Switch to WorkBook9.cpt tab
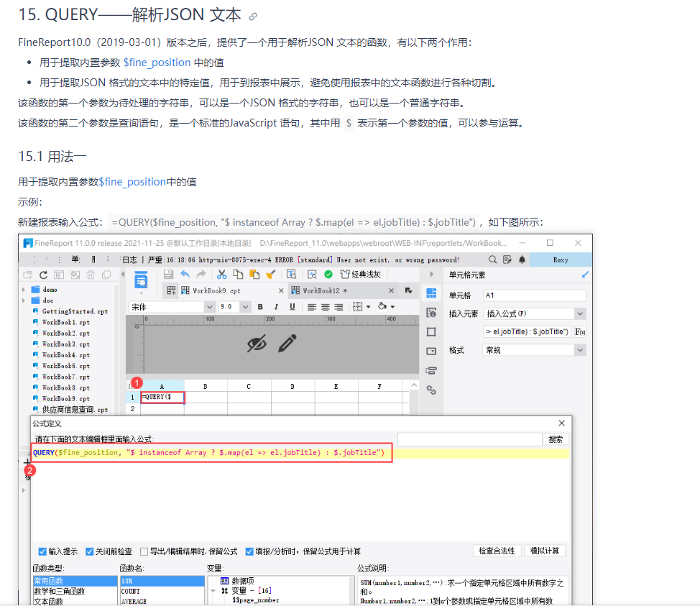Viewport: 700px width, 606px height. (x=216, y=290)
